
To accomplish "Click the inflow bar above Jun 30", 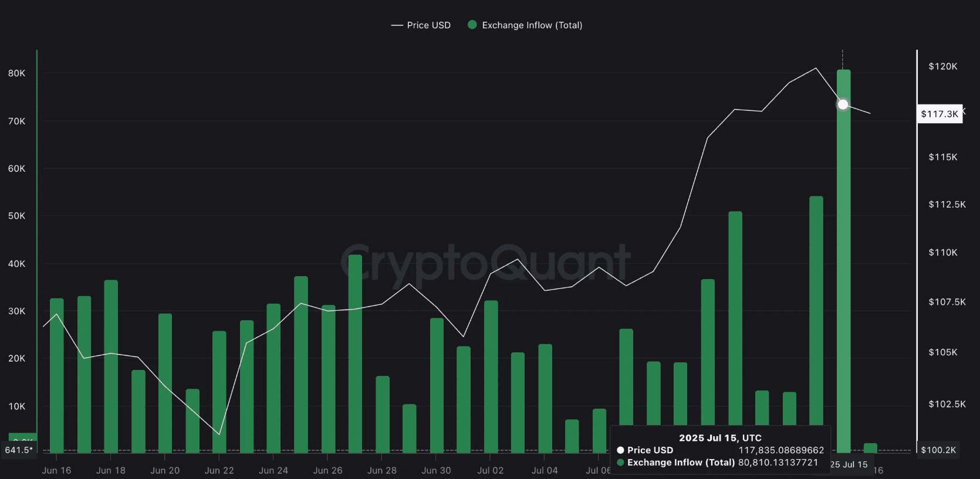I will [437, 385].
